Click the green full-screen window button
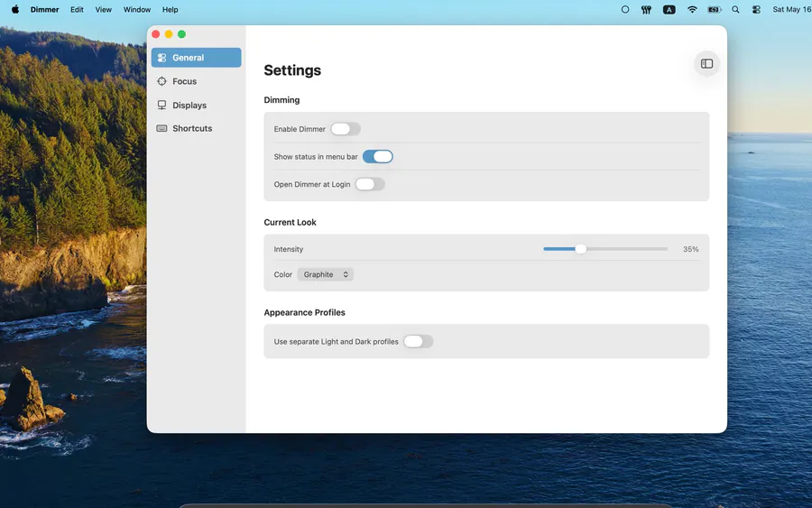812x508 pixels. coord(181,34)
